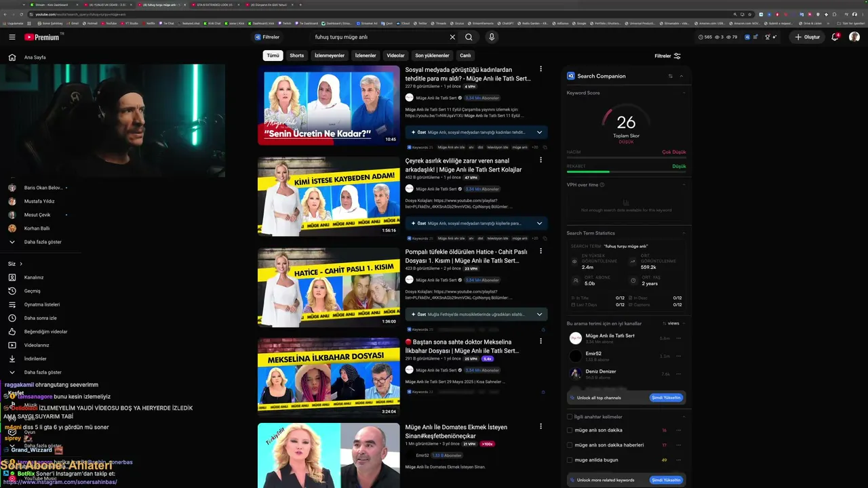
Task: Check the 'muge anlida bugun' keyword box
Action: point(570,460)
